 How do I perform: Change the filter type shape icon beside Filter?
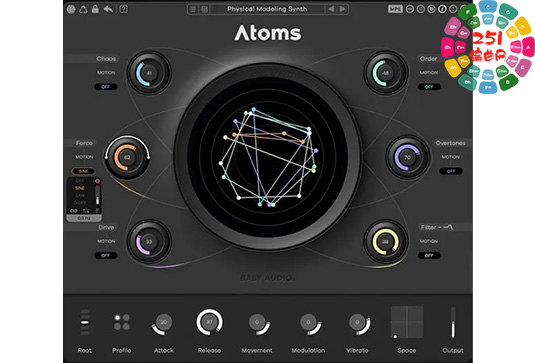[x=448, y=227]
